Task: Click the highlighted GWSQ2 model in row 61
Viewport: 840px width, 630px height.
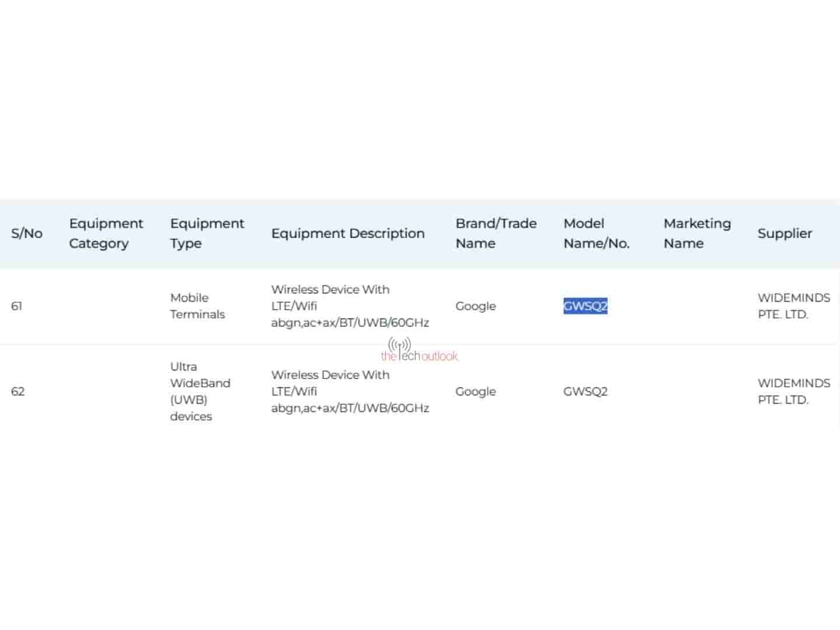Action: tap(585, 306)
